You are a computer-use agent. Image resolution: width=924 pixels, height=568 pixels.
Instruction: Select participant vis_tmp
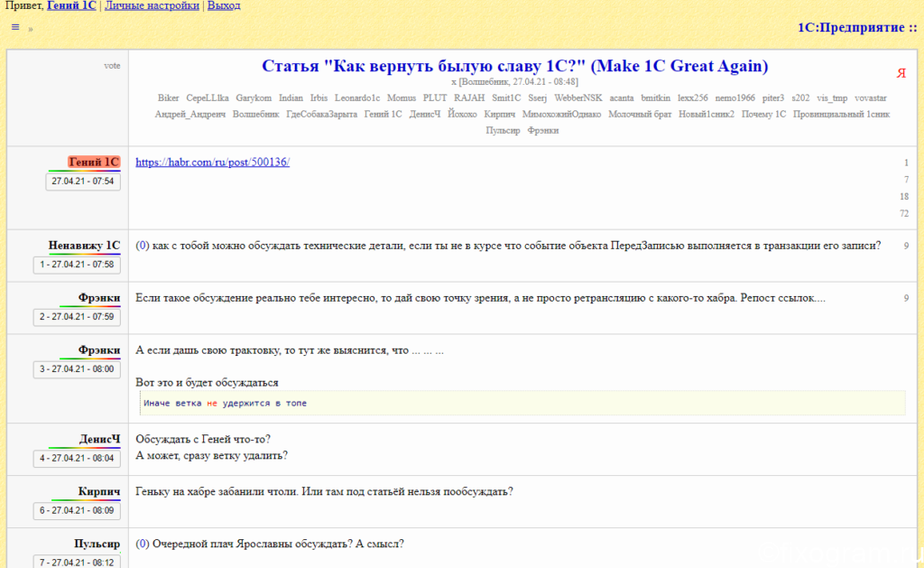[832, 98]
